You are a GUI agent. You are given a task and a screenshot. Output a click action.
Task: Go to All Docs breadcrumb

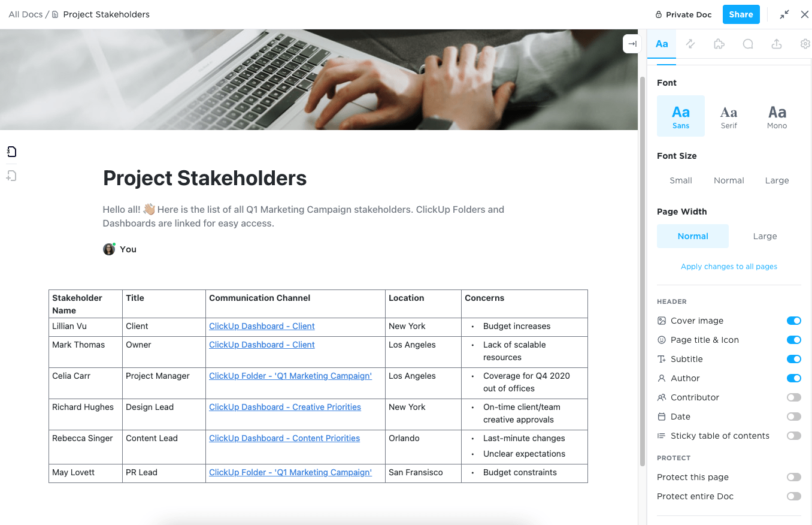coord(25,14)
